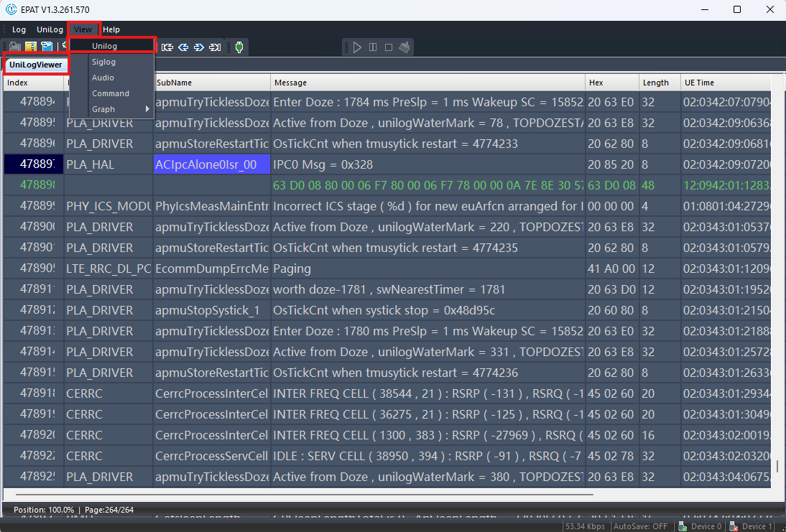Expand the Graph submenu arrow
The image size is (786, 532).
[x=147, y=108]
